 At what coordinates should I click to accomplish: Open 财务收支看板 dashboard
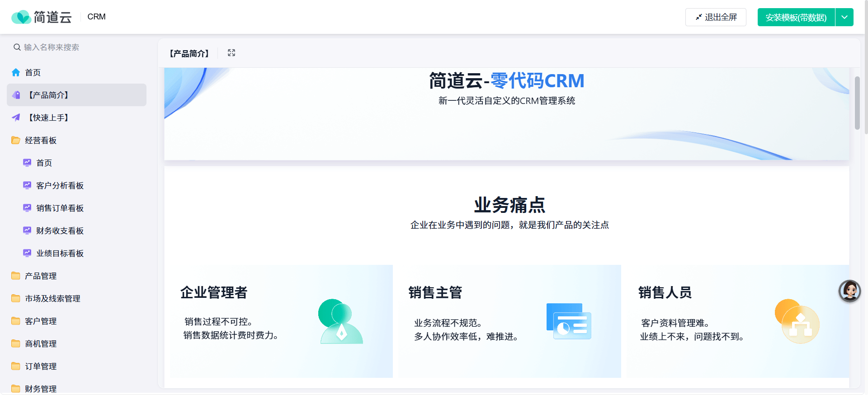[x=76, y=230]
